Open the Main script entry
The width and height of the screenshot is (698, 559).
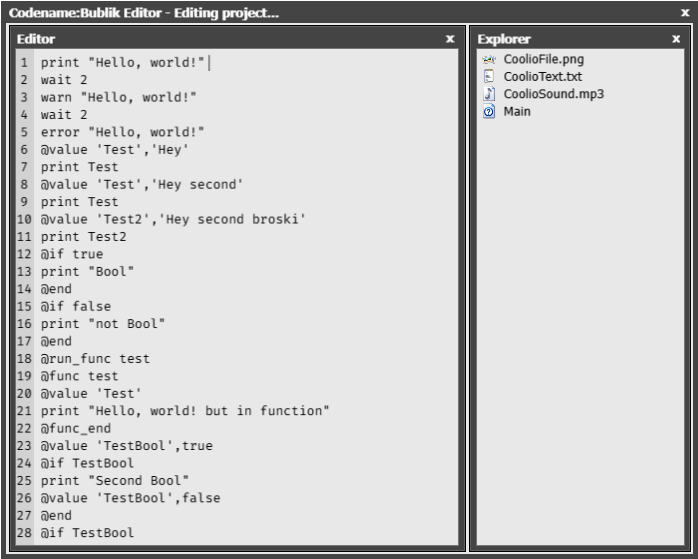click(517, 111)
